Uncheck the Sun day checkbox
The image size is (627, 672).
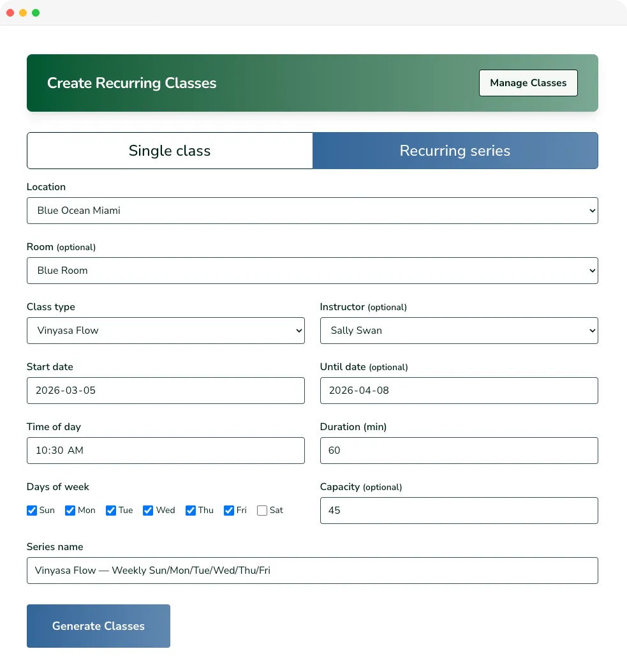coord(32,511)
